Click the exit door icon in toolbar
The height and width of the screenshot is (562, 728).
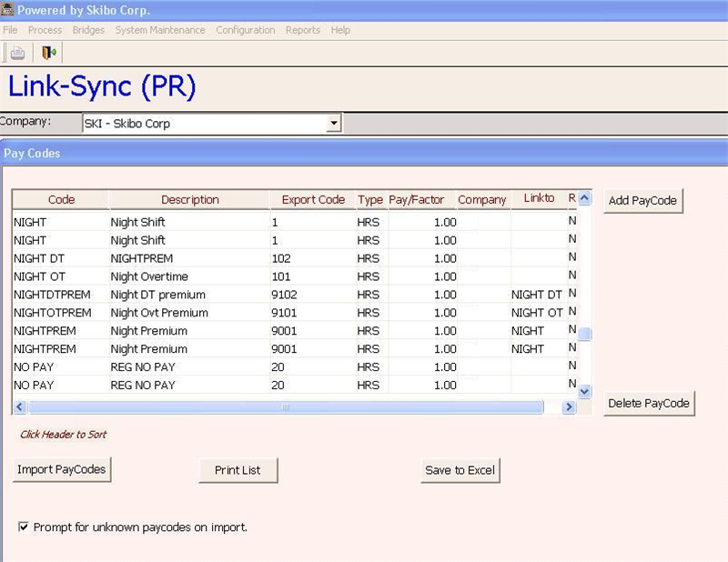[x=49, y=53]
